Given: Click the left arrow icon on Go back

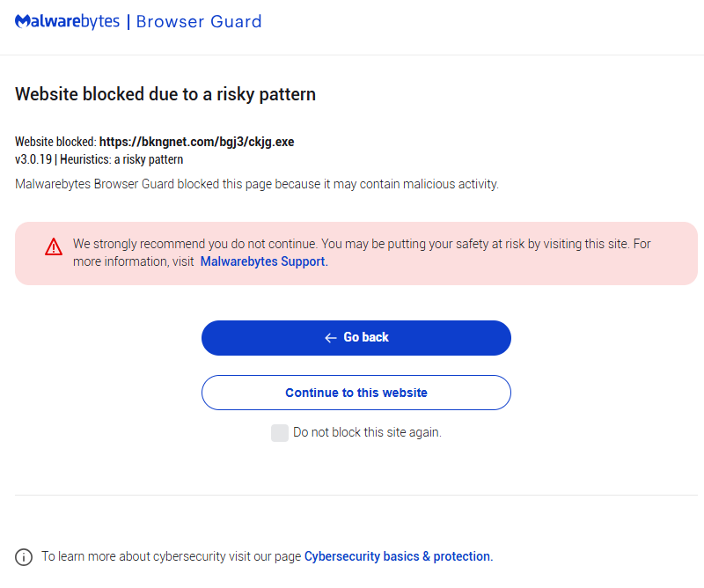Looking at the screenshot, I should (x=331, y=338).
